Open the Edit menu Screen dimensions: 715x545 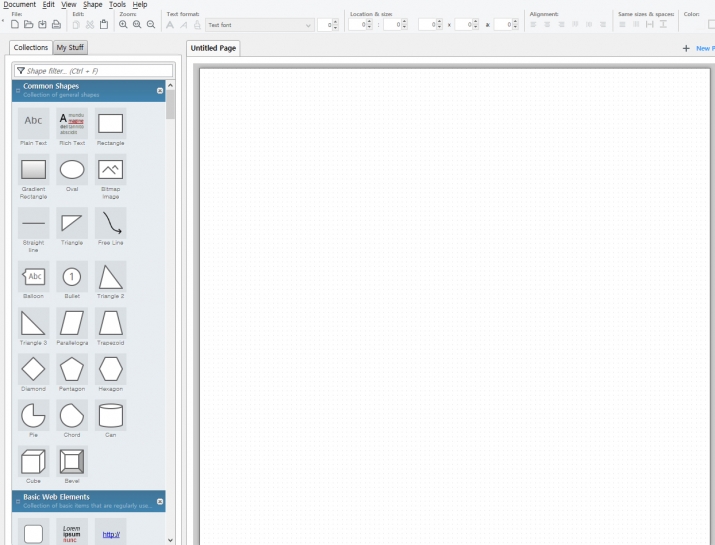click(x=49, y=5)
